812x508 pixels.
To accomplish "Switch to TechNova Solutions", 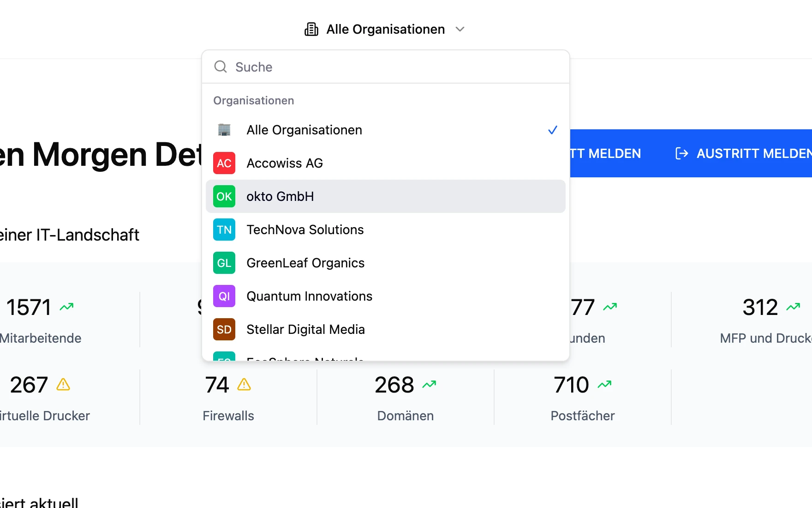I will point(386,230).
